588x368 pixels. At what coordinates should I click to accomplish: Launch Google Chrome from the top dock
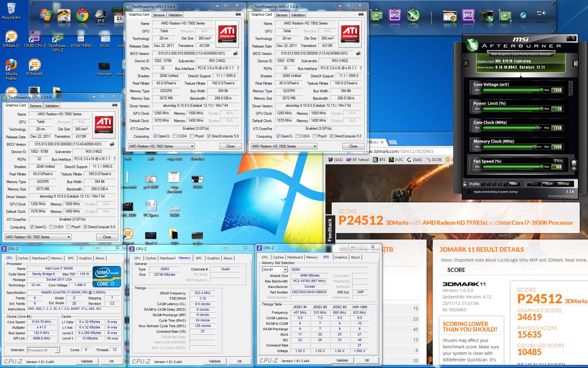[82, 15]
